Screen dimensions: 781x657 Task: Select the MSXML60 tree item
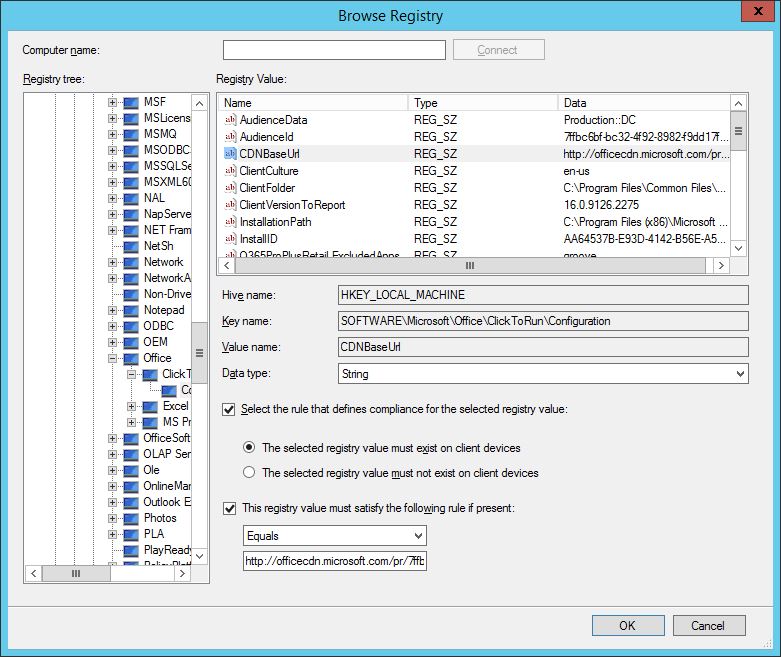pos(167,182)
